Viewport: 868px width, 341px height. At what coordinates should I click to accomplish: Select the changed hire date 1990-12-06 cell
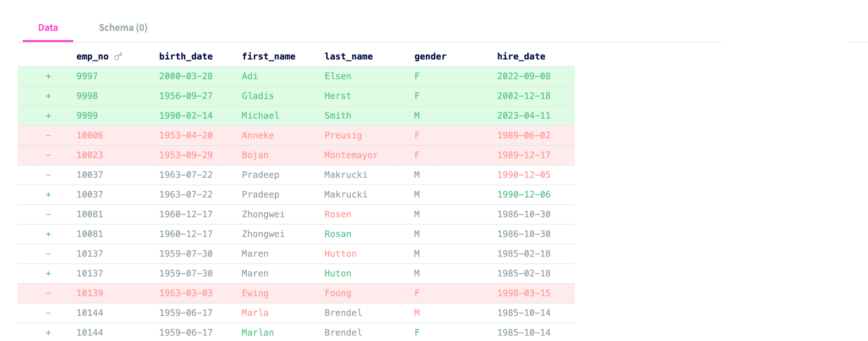[x=524, y=195]
